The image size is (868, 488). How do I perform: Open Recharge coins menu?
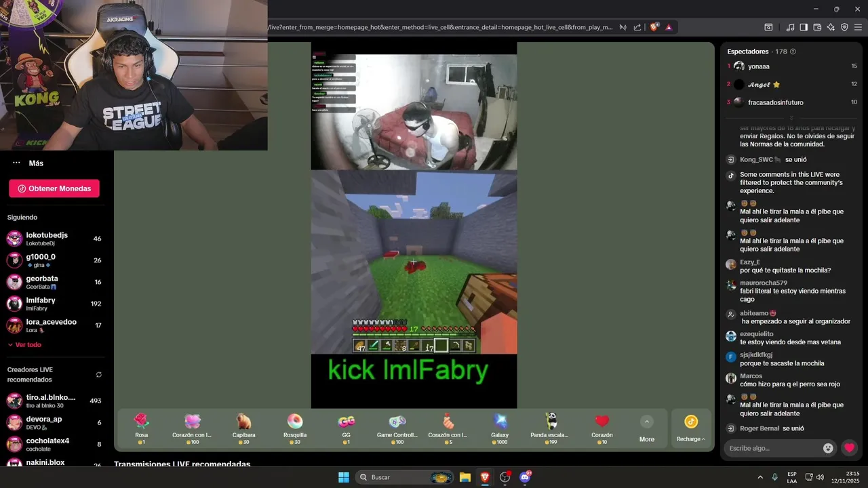(691, 428)
